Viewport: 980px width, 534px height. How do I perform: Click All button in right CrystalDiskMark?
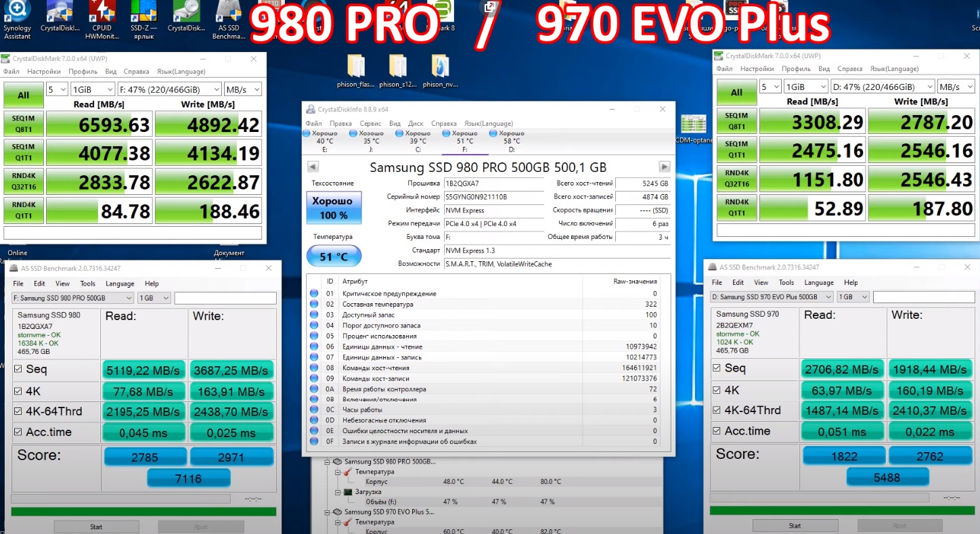(x=736, y=93)
